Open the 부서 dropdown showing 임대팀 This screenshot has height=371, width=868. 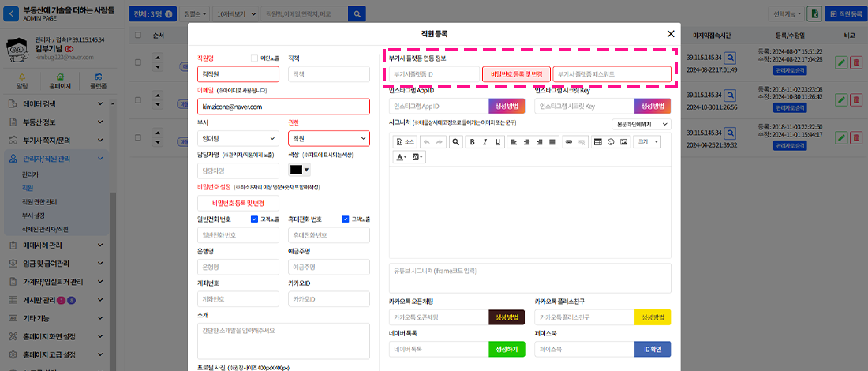238,138
